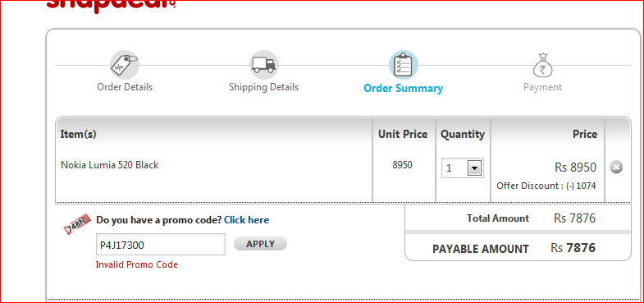The height and width of the screenshot is (303, 644).
Task: Click inside the promo code text field
Action: coord(161,245)
